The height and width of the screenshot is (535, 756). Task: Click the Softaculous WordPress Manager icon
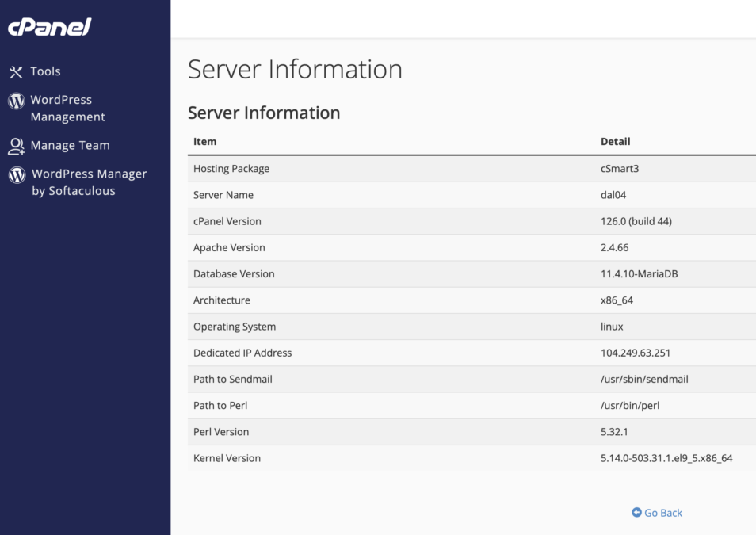click(17, 175)
